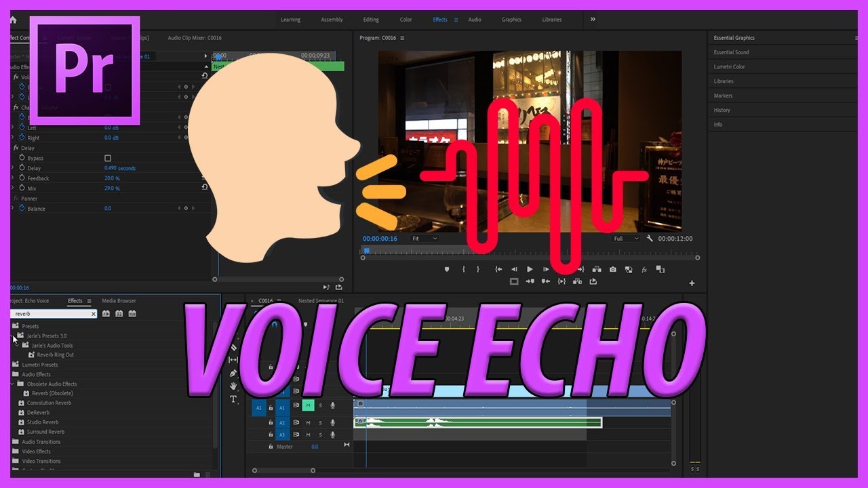The image size is (868, 488).
Task: Enable the Bypass checkbox for the Delay effect
Action: tap(108, 157)
